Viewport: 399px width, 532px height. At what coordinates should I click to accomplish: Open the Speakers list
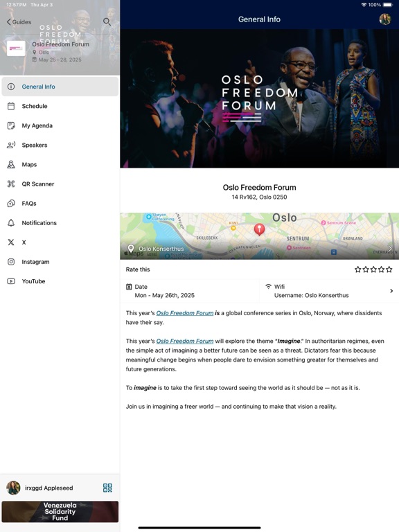click(60, 145)
